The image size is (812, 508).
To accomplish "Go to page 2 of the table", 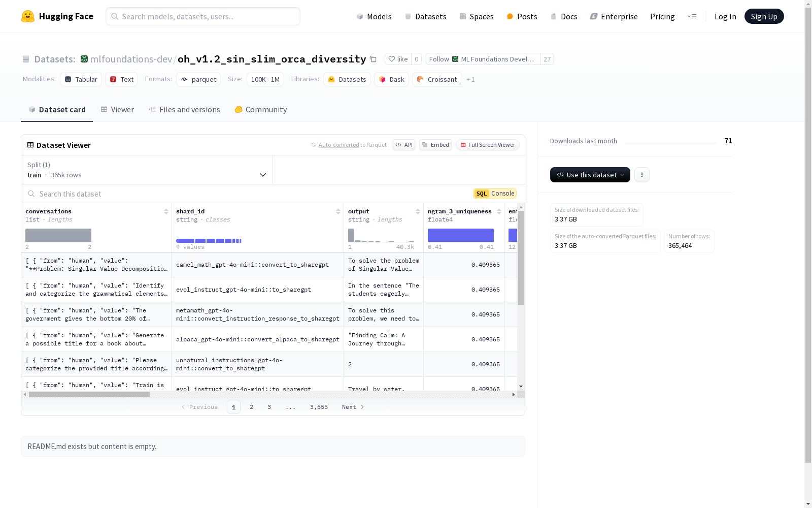I will pyautogui.click(x=251, y=407).
